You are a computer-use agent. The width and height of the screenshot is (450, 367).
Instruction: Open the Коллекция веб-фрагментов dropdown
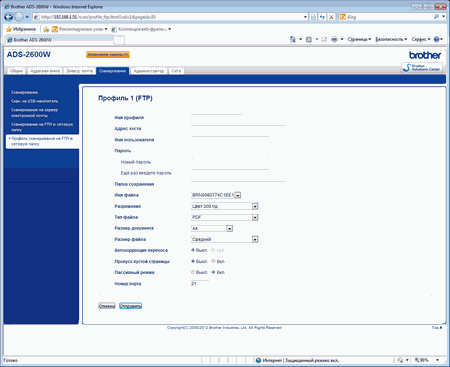tap(141, 29)
